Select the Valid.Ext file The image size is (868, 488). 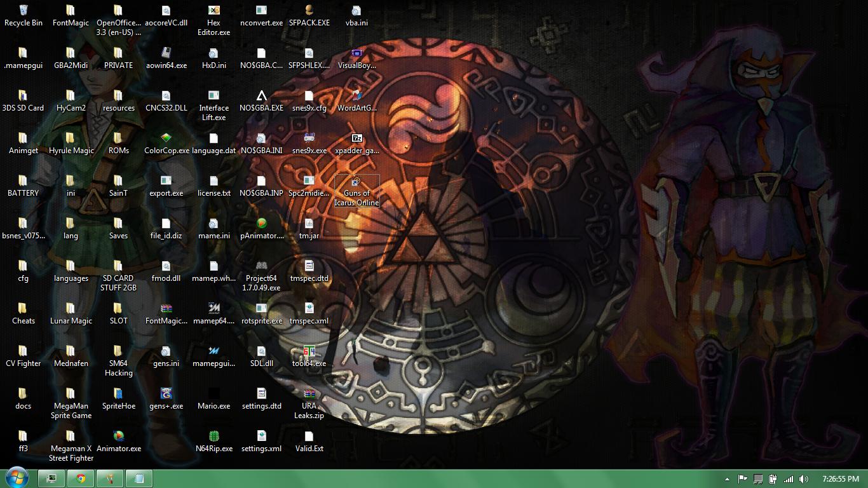click(x=309, y=442)
